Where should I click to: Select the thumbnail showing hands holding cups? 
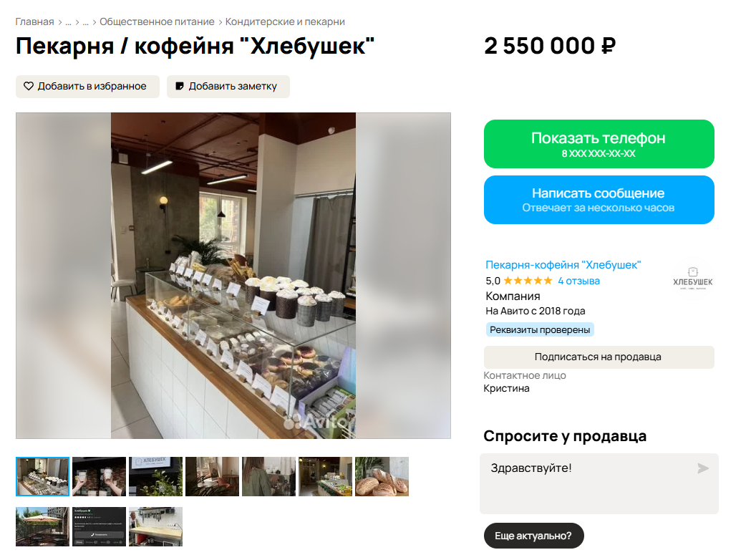click(99, 477)
